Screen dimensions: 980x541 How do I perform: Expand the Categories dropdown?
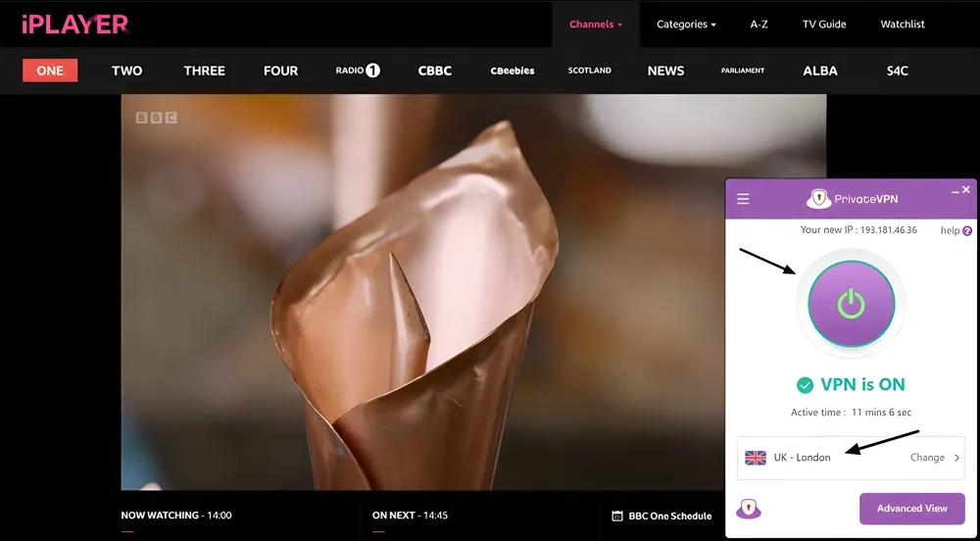pos(686,25)
